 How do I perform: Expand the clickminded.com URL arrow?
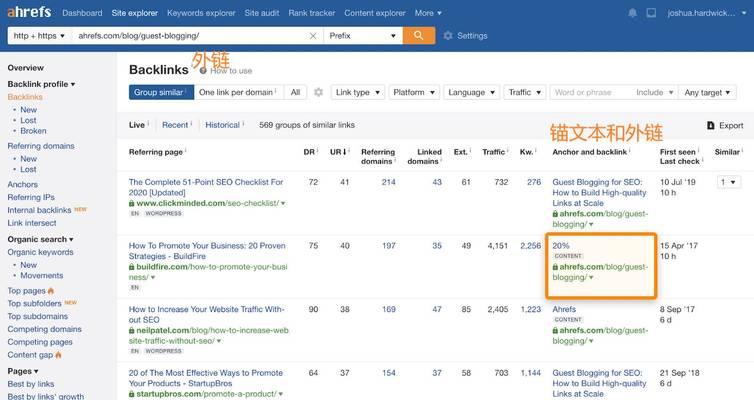coord(283,203)
